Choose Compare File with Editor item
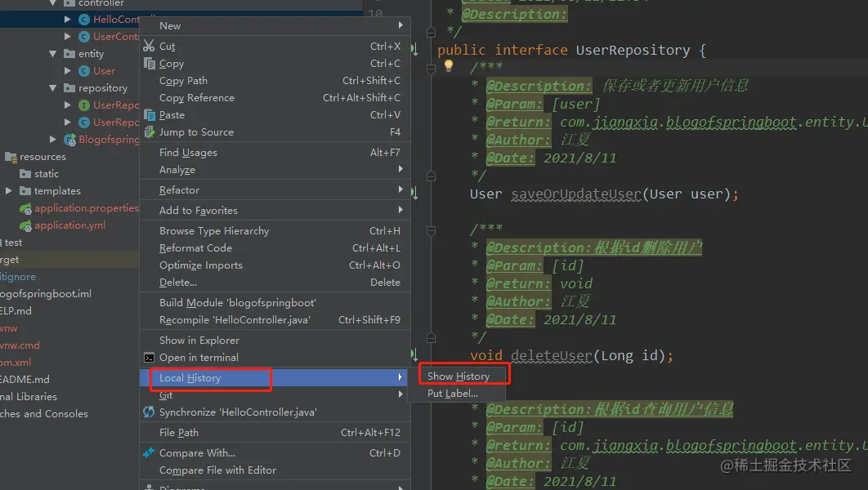 275,470
